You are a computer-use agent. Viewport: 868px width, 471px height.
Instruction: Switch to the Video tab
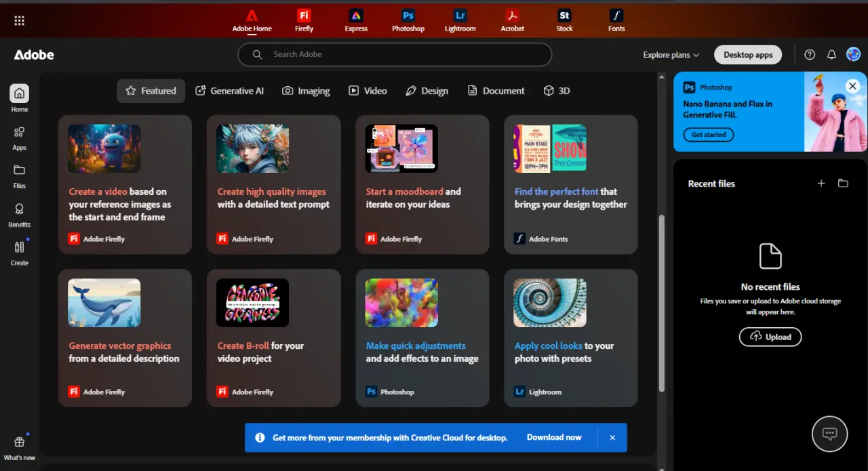point(368,91)
